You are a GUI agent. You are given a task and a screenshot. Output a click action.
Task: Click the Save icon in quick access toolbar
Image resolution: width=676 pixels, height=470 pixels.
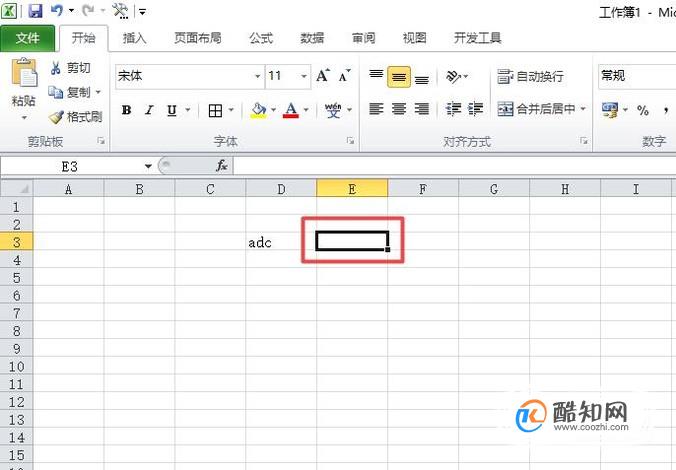[35, 10]
